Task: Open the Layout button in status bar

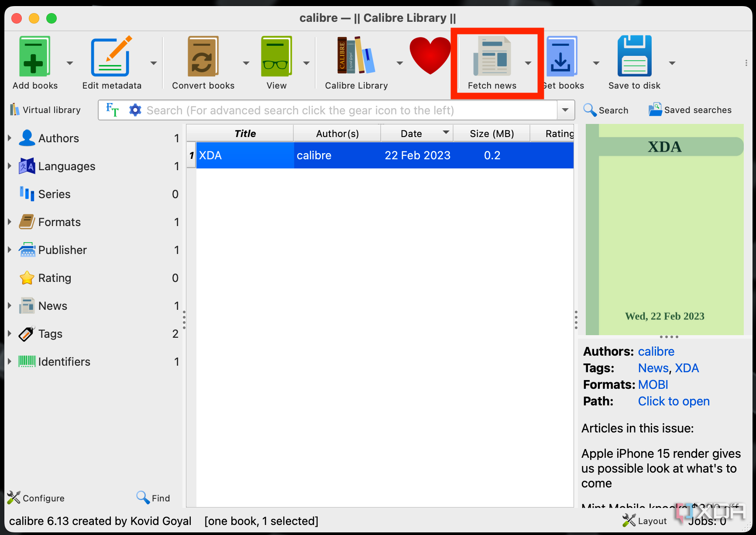Action: pos(644,521)
